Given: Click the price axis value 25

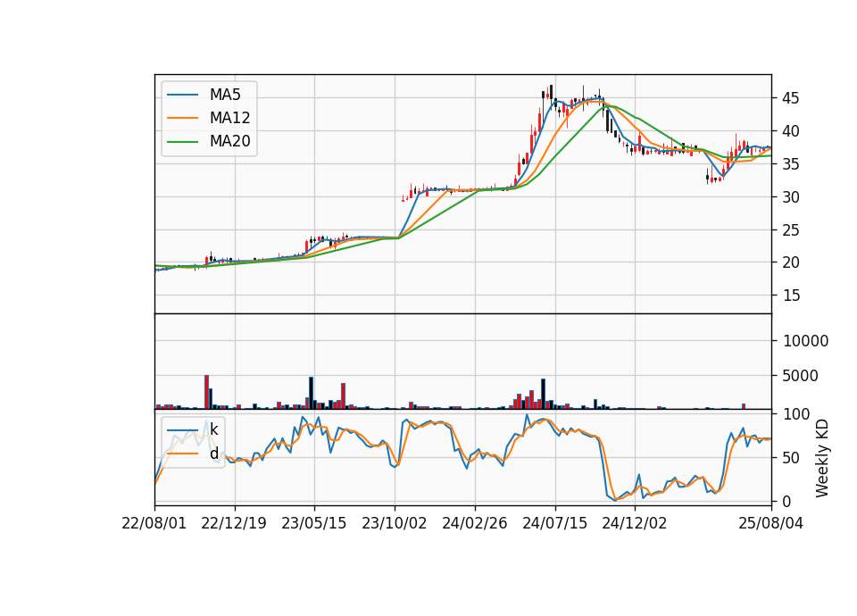Looking at the screenshot, I should coord(790,230).
